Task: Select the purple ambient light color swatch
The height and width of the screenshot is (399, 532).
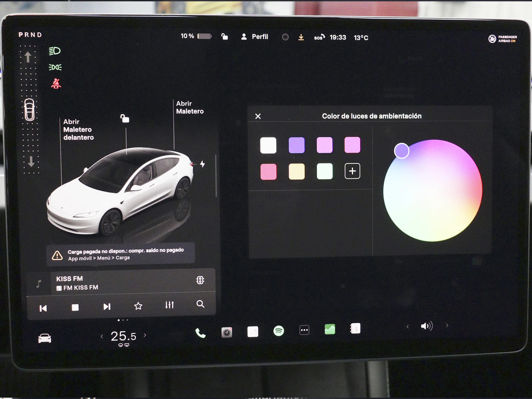Action: pos(296,145)
